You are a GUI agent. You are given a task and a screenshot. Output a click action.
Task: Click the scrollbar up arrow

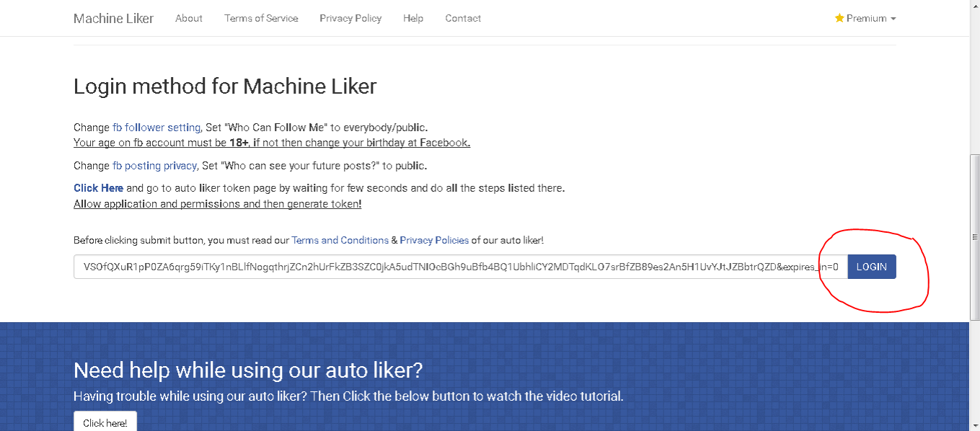[x=975, y=5]
